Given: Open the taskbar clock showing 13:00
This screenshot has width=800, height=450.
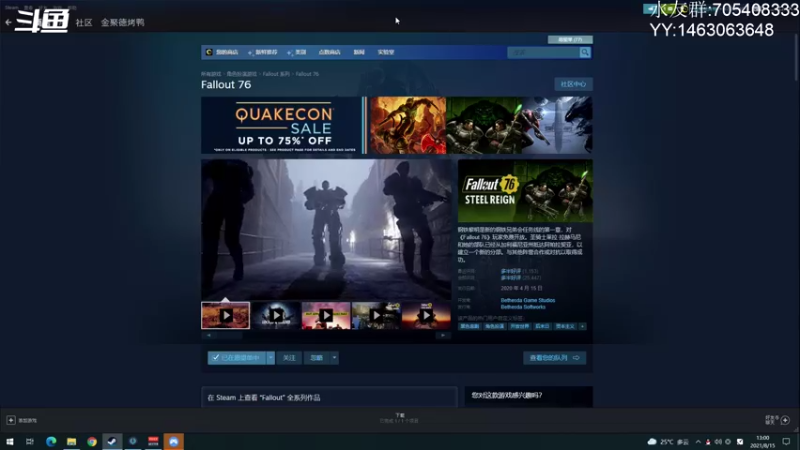Looking at the screenshot, I should (x=763, y=442).
